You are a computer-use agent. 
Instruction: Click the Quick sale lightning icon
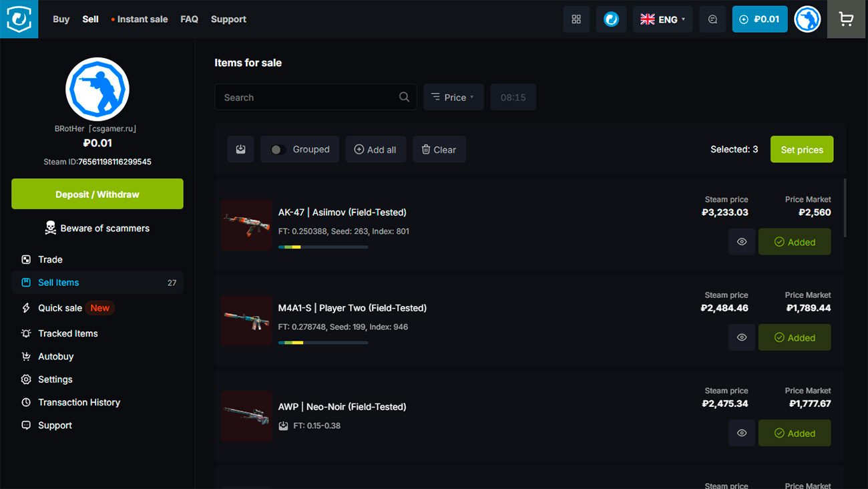coord(26,308)
